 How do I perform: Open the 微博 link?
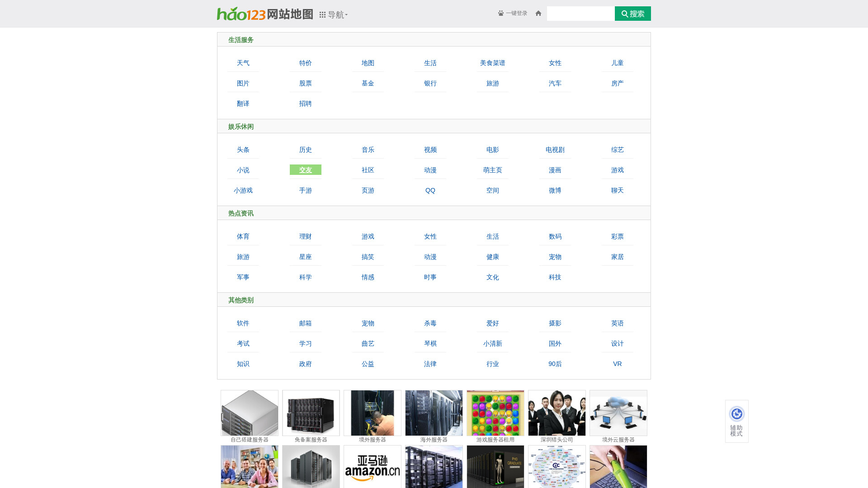pyautogui.click(x=555, y=190)
